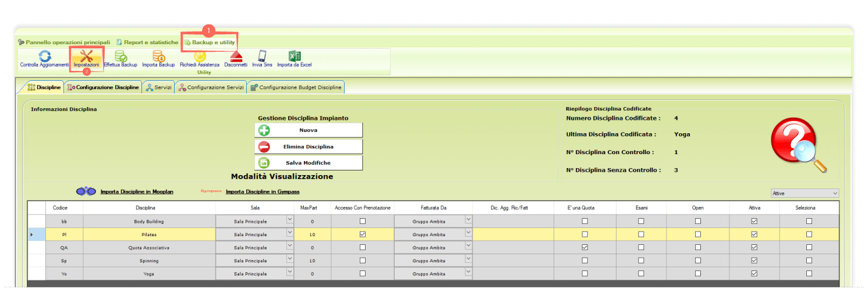
Task: Toggle E' una Quota for Quota Associativa
Action: click(584, 248)
